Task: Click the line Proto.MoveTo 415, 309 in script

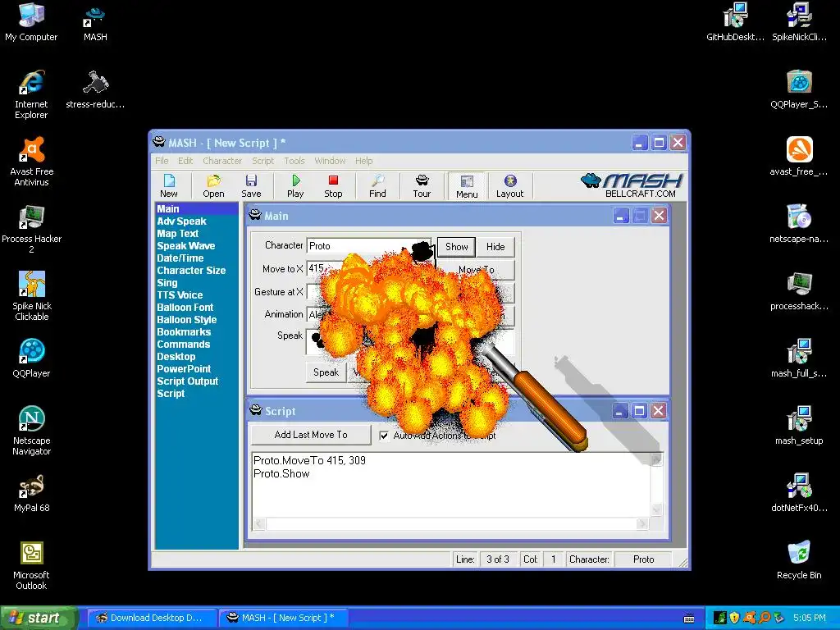Action: 309,460
